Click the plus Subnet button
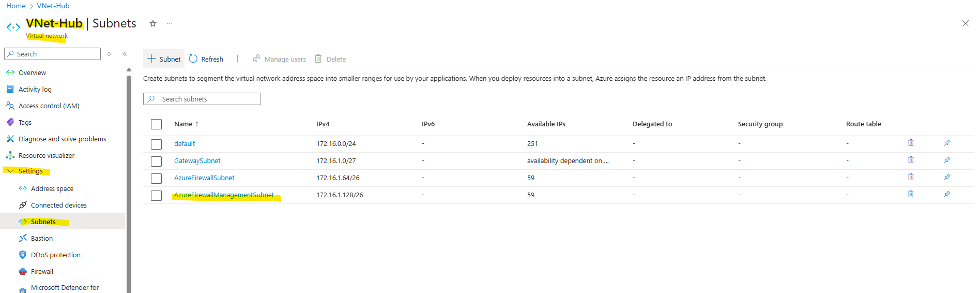Image resolution: width=980 pixels, height=293 pixels. coord(164,59)
